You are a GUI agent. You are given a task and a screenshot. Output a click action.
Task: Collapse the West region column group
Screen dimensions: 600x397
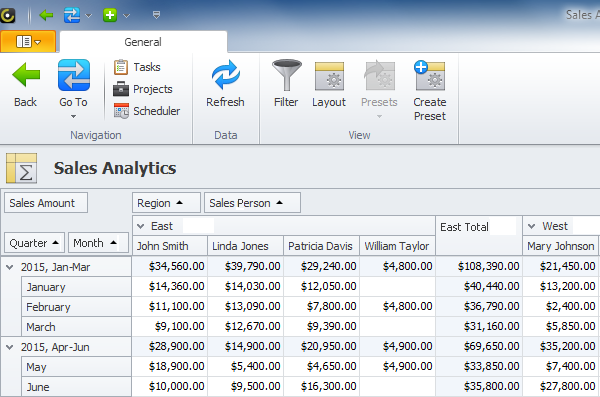point(532,226)
